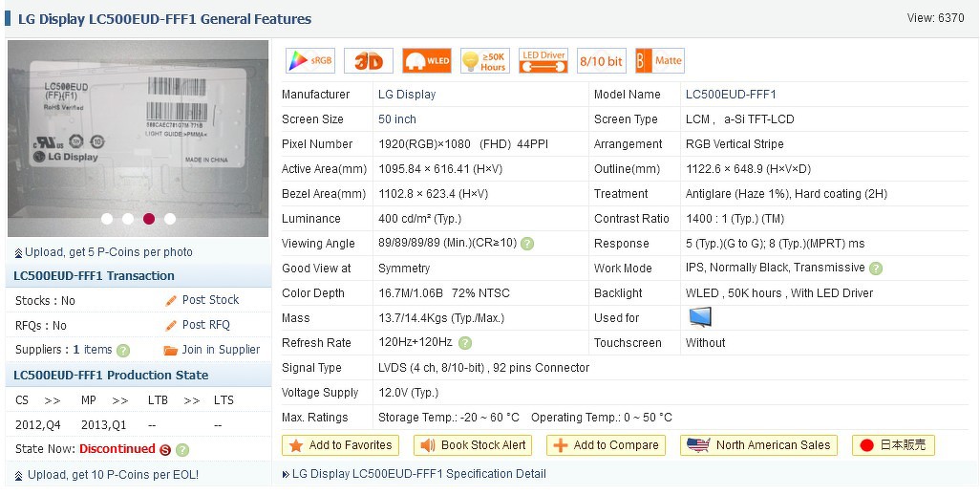This screenshot has width=980, height=495.
Task: Open Join in Supplier link
Action: tap(222, 350)
